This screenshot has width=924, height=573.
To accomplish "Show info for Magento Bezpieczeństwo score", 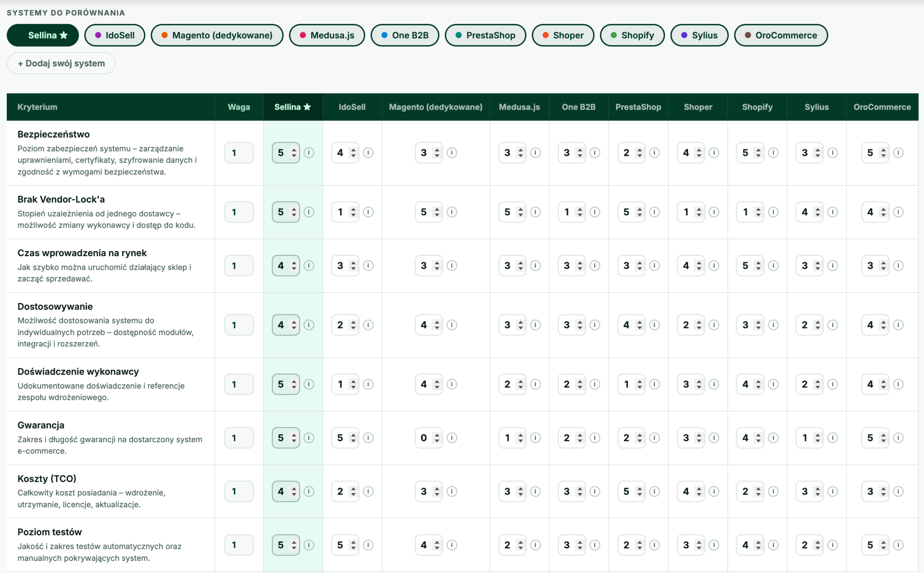I will [x=452, y=153].
